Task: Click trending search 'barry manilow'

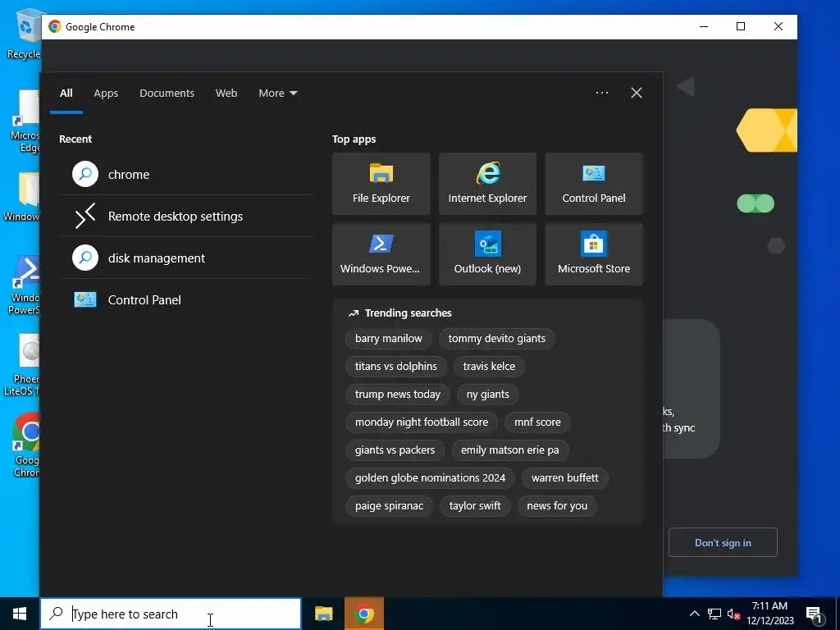Action: [388, 339]
